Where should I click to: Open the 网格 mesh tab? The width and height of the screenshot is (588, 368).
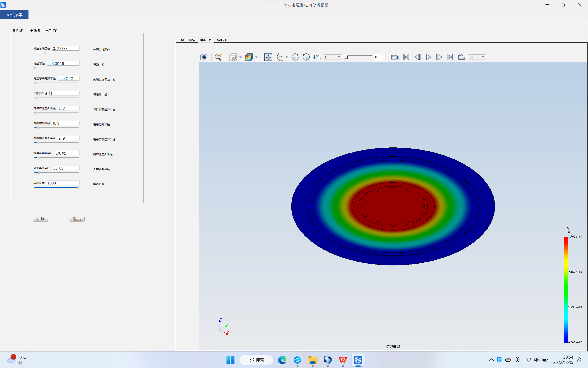[192, 40]
